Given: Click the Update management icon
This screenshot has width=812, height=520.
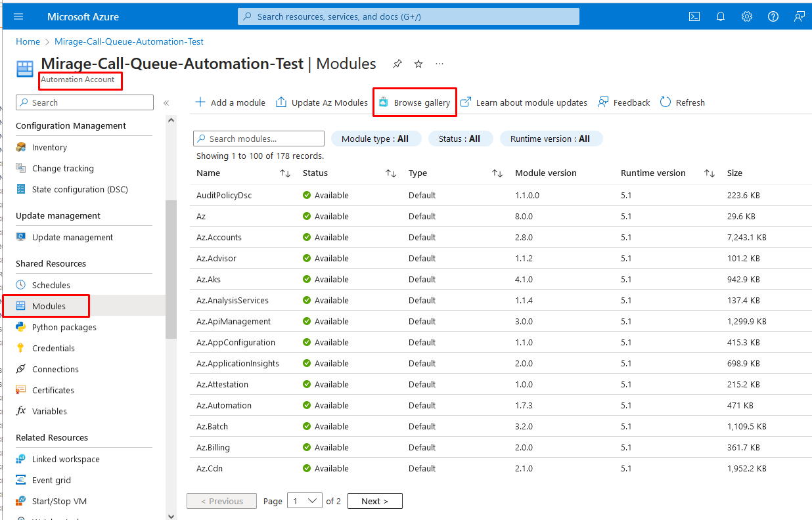Looking at the screenshot, I should (21, 237).
